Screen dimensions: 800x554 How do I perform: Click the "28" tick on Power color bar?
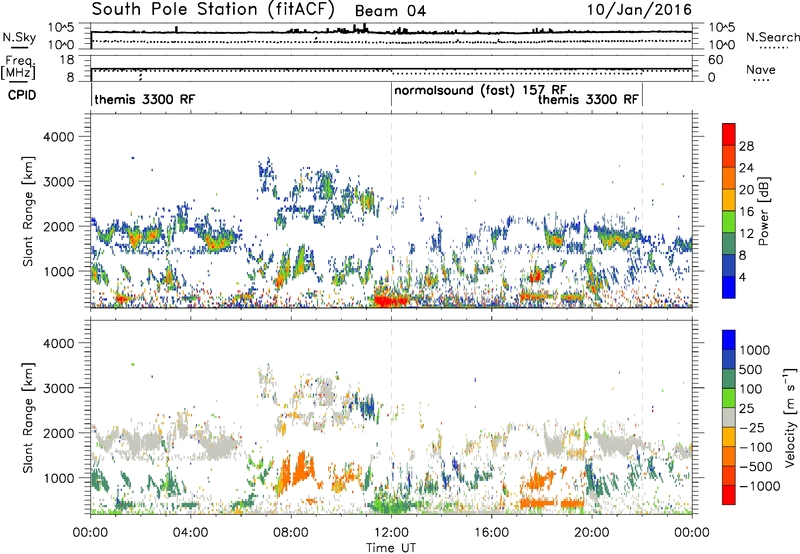coord(746,146)
